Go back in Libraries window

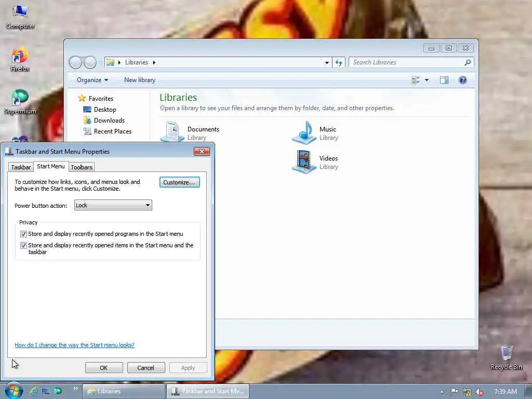75,62
